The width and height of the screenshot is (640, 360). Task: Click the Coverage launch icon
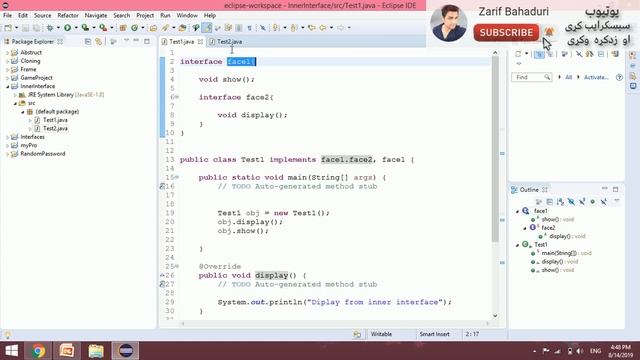pos(85,28)
